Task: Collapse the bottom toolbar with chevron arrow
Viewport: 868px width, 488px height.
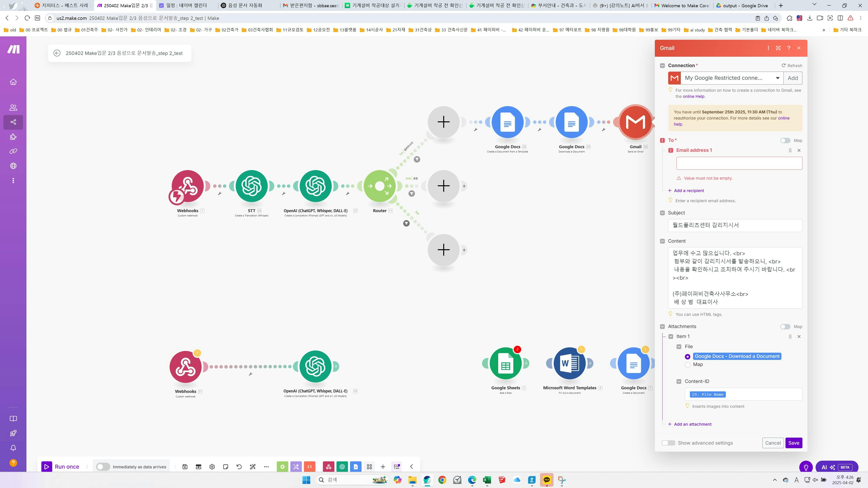Action: [x=411, y=467]
